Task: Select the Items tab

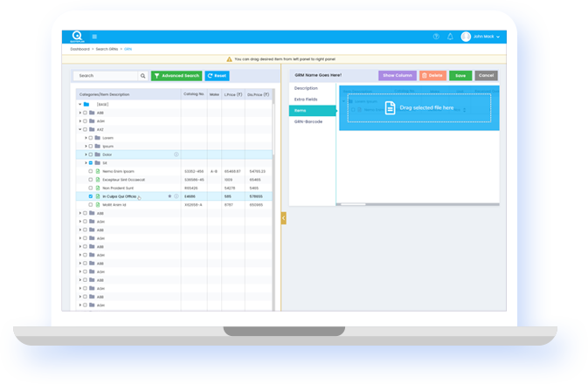Action: point(313,111)
